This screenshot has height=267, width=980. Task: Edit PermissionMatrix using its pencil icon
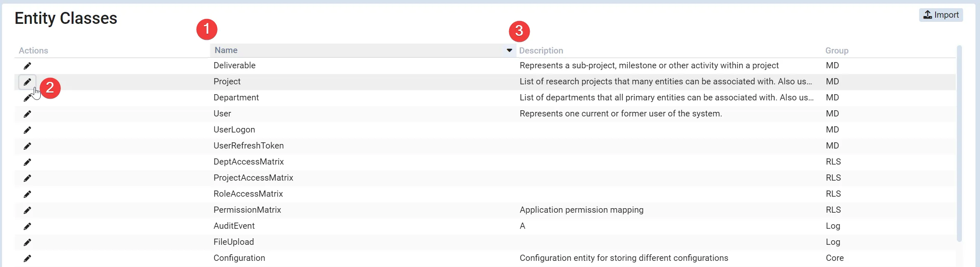[27, 210]
